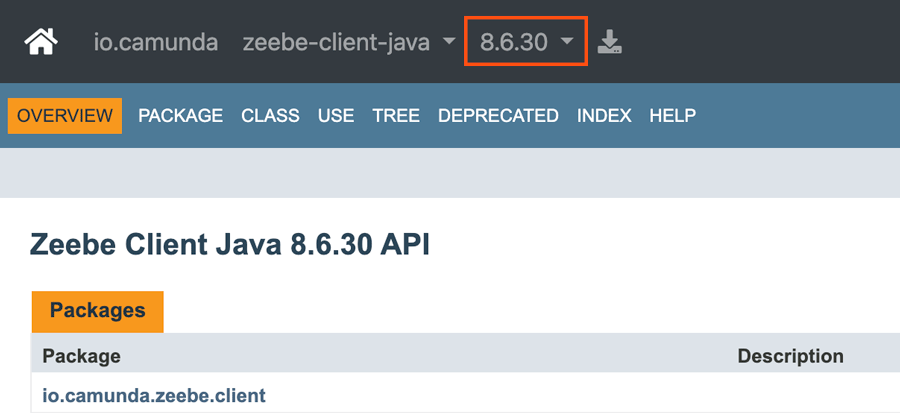Image resolution: width=900 pixels, height=413 pixels.
Task: Click the io.camunda group link
Action: coord(156,43)
